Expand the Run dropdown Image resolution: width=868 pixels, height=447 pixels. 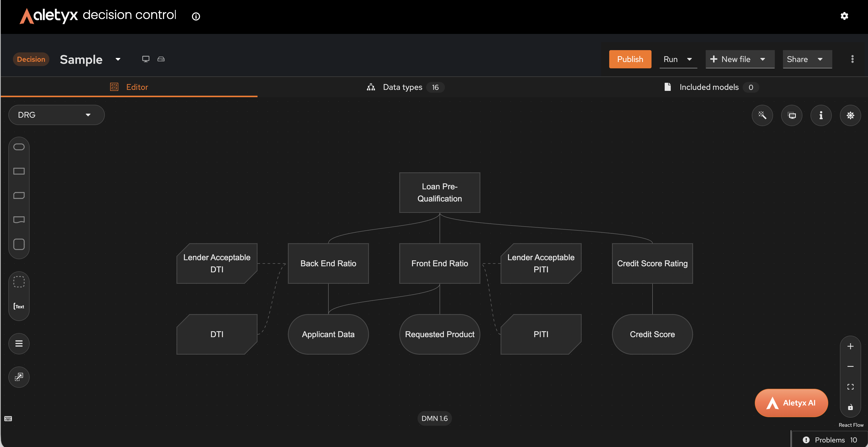click(x=678, y=59)
